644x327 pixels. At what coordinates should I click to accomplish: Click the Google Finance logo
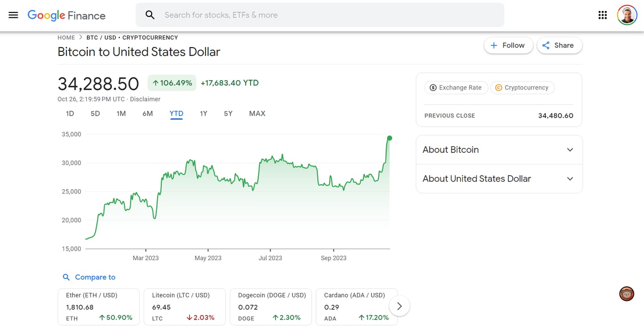pos(66,15)
